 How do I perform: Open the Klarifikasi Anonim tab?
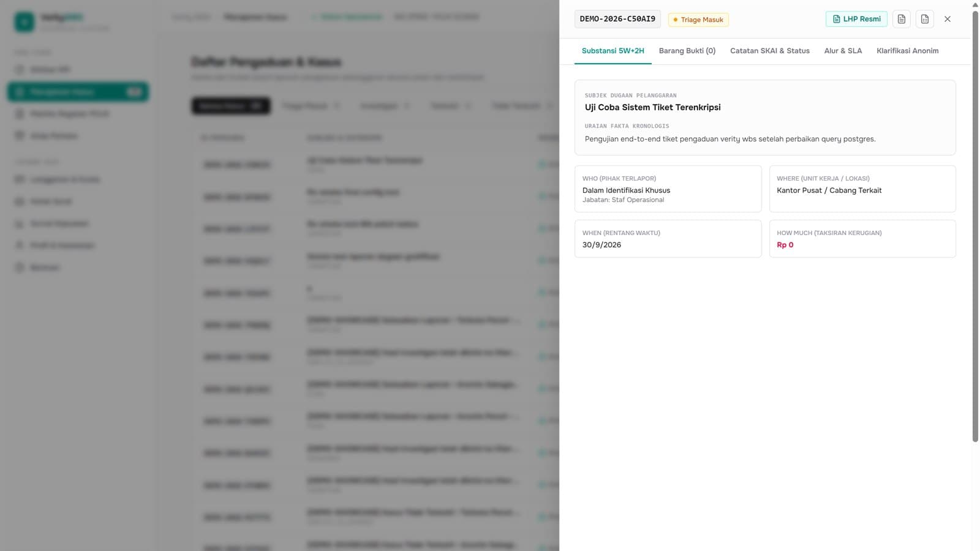pos(907,51)
